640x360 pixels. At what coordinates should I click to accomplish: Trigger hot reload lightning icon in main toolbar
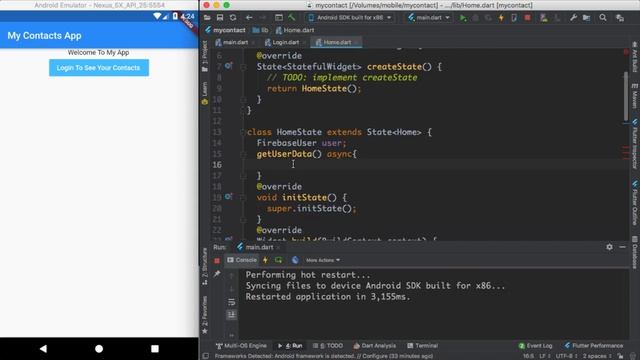(x=501, y=18)
